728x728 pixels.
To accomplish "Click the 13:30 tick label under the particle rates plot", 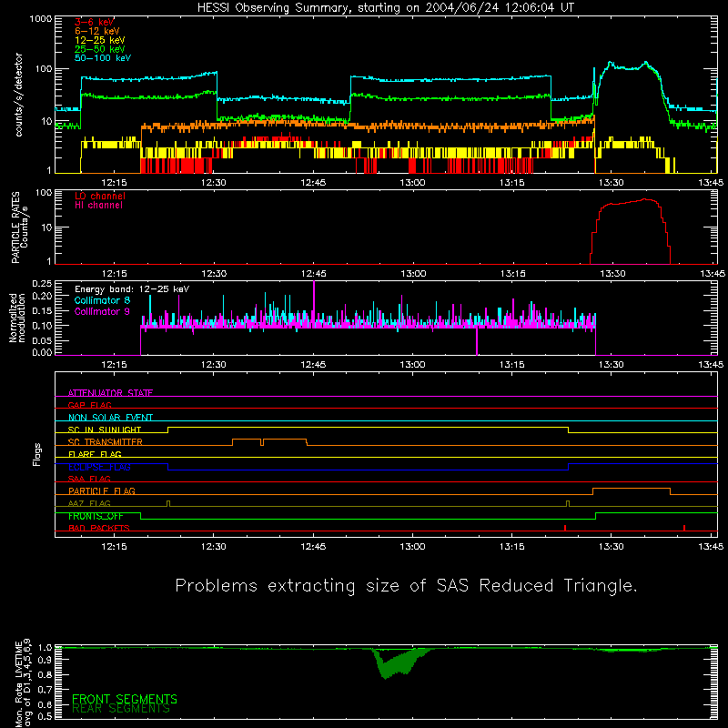I will 612,274.
